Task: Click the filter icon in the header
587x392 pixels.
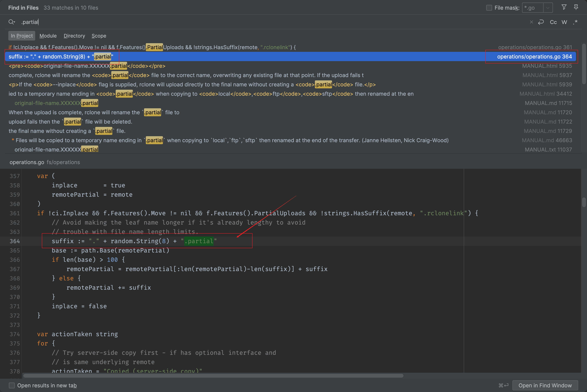Action: click(x=564, y=7)
